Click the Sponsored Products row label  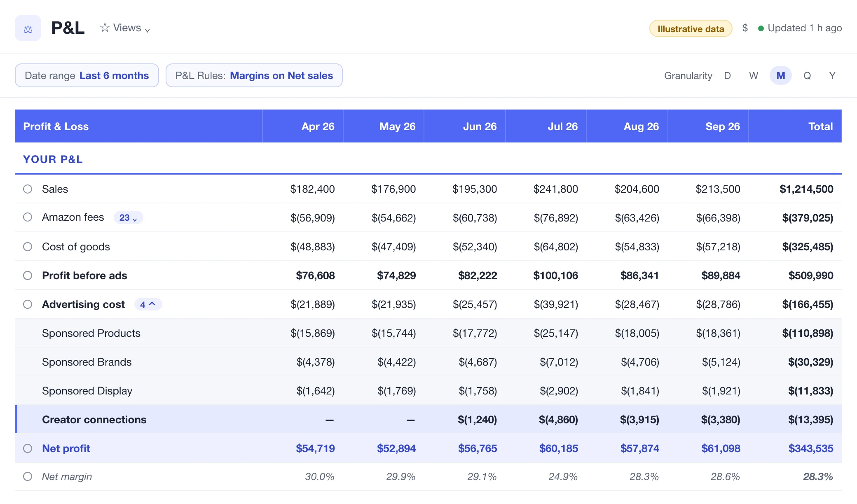click(91, 333)
